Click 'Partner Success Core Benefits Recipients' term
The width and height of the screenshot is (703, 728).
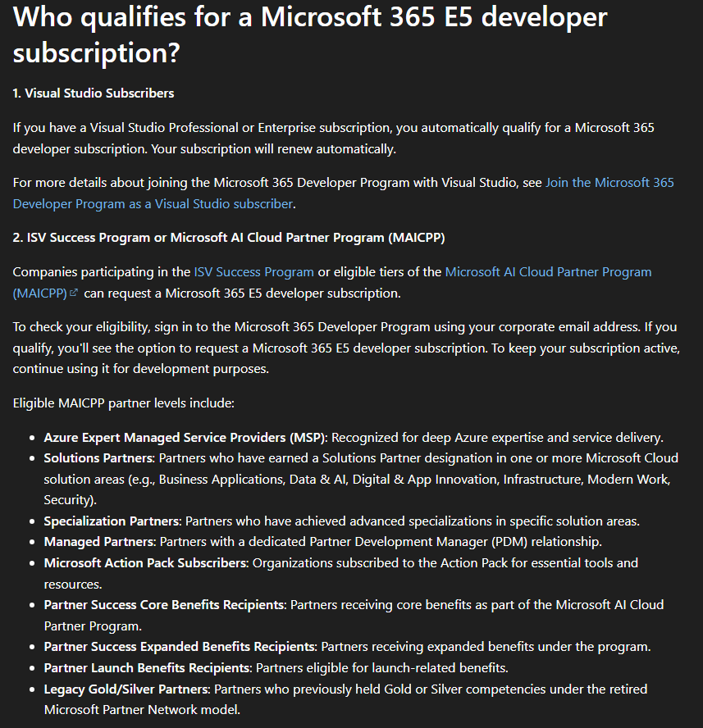coord(165,605)
